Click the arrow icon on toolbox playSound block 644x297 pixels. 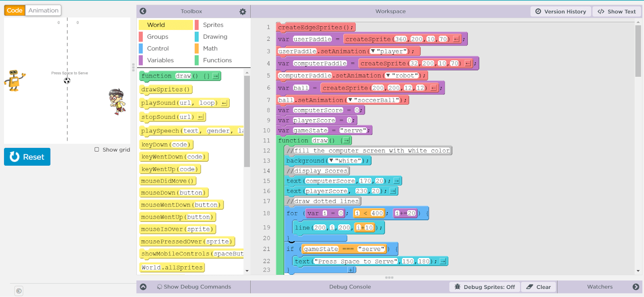tap(224, 103)
